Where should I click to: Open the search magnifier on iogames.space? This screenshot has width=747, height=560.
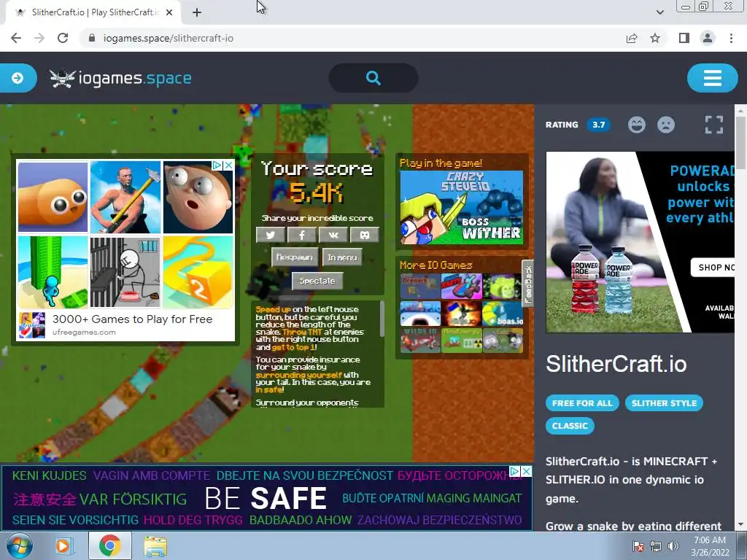point(373,77)
